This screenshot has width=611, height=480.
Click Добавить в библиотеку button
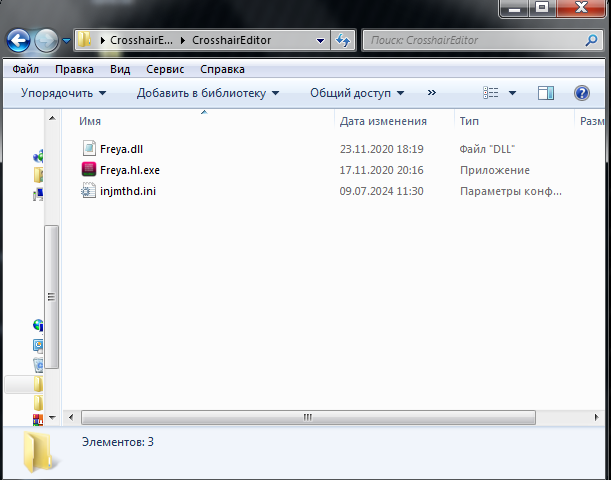208,93
